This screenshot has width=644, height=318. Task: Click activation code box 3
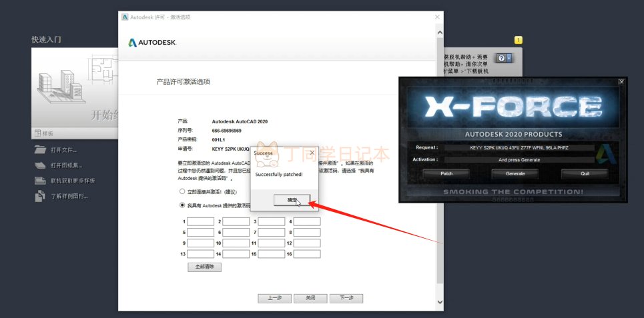(x=272, y=221)
